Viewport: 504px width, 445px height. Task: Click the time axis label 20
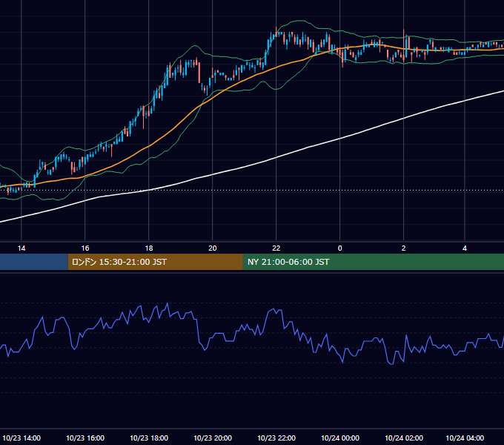[213, 248]
